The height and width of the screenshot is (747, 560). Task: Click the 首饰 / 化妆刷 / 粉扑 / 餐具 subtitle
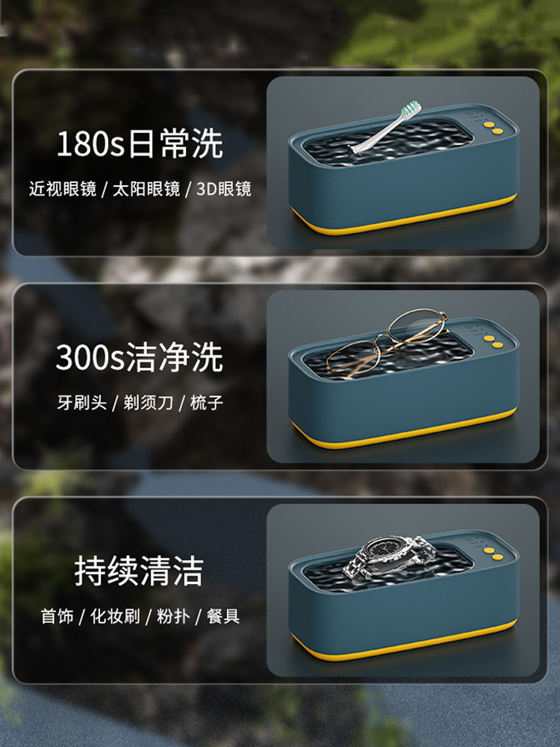[x=140, y=616]
